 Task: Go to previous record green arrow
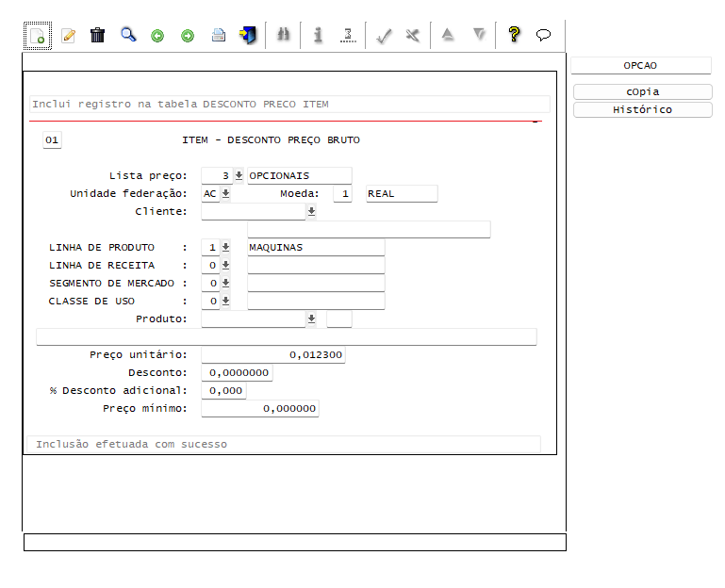pos(157,36)
